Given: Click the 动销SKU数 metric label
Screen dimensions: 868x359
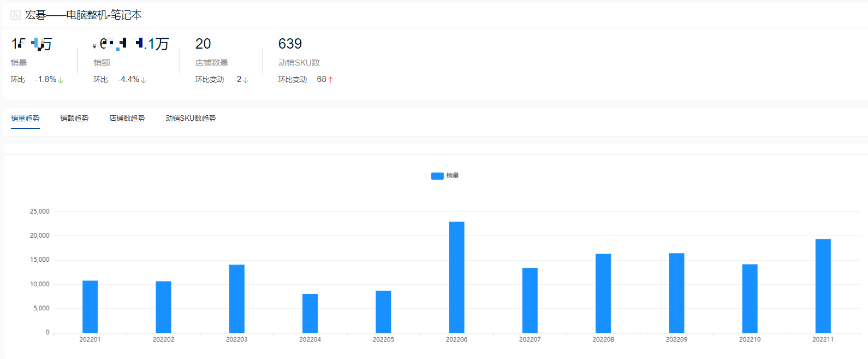Looking at the screenshot, I should [299, 63].
